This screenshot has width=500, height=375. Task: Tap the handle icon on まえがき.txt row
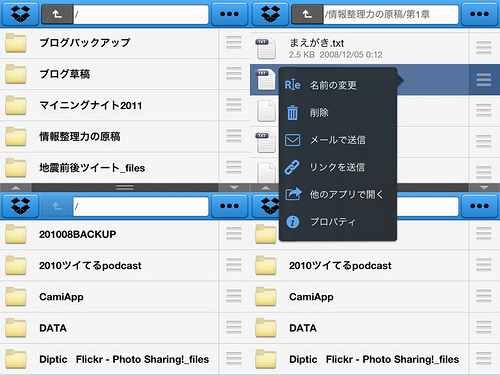coord(484,48)
